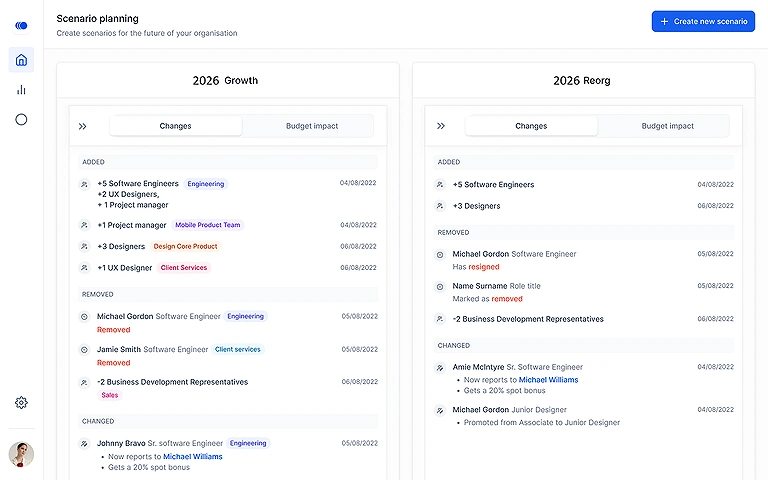Click the 'Has resigned' status text
Viewport: 768px width, 480px height.
[476, 267]
